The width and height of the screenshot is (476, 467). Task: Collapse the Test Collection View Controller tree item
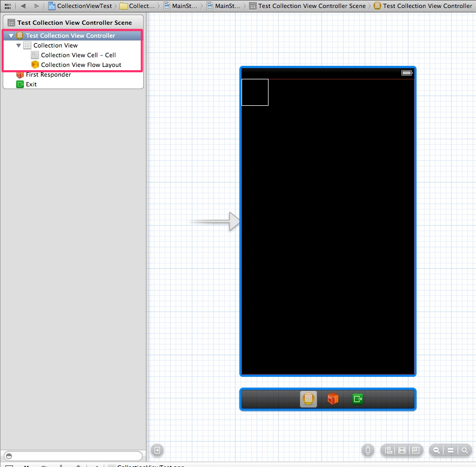coord(11,35)
